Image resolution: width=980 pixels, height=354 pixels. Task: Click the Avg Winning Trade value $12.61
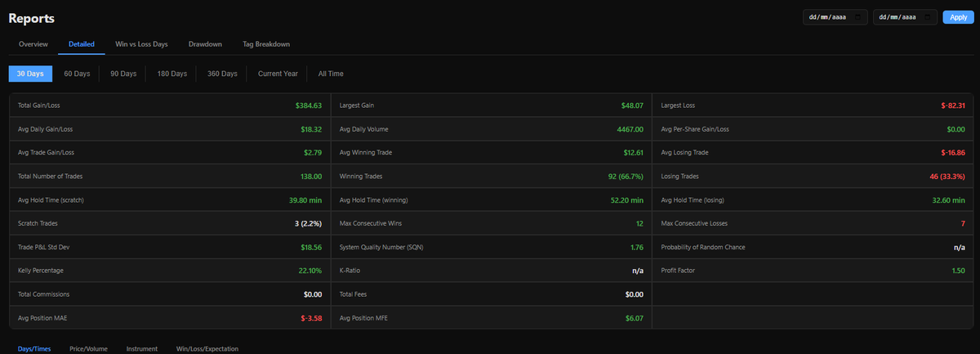coord(633,153)
